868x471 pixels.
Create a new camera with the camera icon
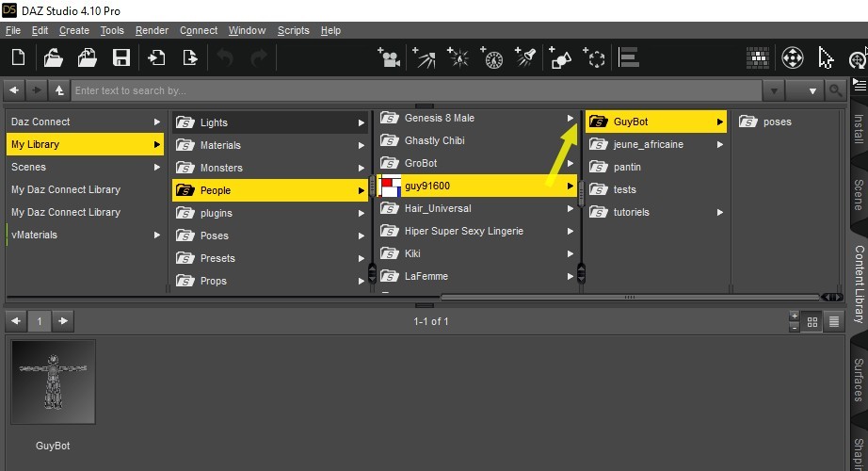point(389,57)
